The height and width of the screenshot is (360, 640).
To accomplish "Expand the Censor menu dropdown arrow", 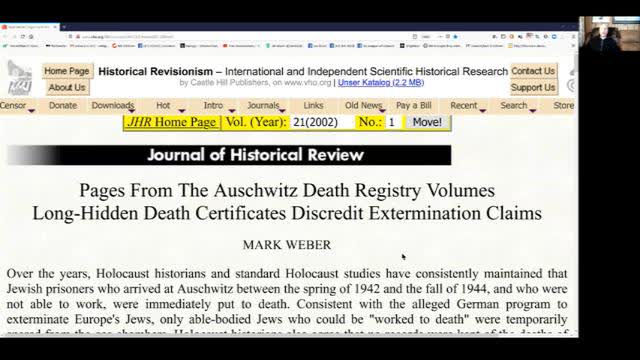I will pos(31,111).
